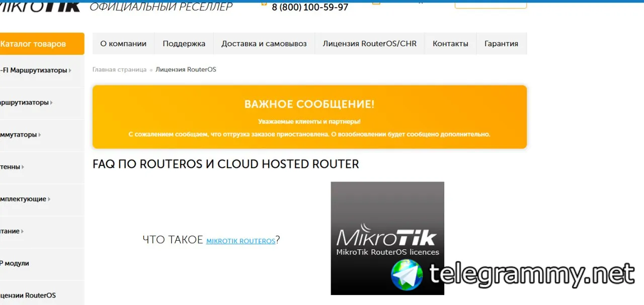The image size is (644, 305).
Task: Open Доставка и самовывоз page
Action: click(264, 44)
